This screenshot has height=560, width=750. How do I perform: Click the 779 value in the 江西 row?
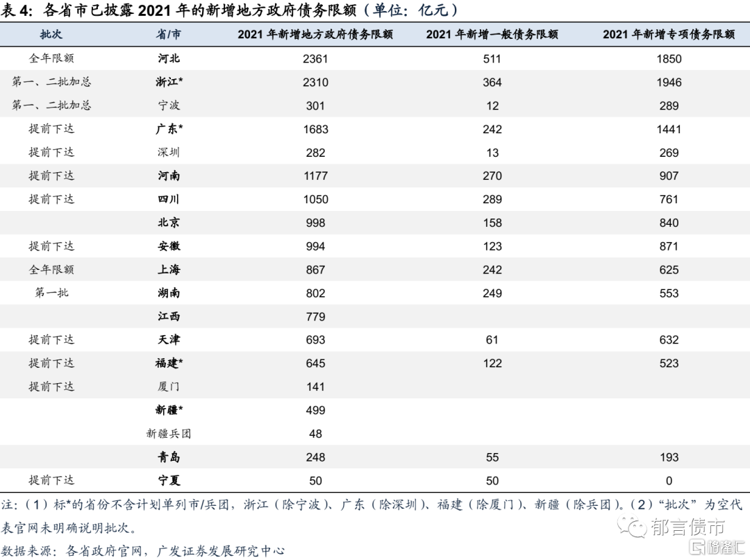click(315, 316)
